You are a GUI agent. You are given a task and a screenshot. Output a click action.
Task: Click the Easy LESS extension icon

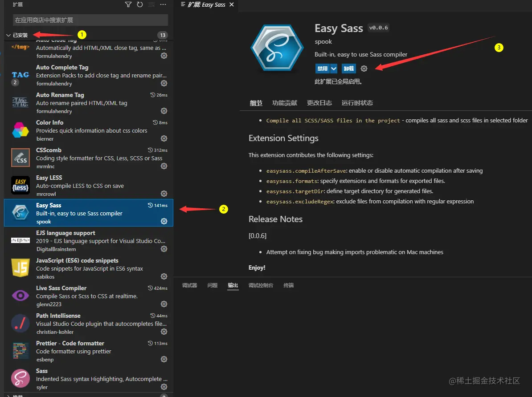coord(20,185)
